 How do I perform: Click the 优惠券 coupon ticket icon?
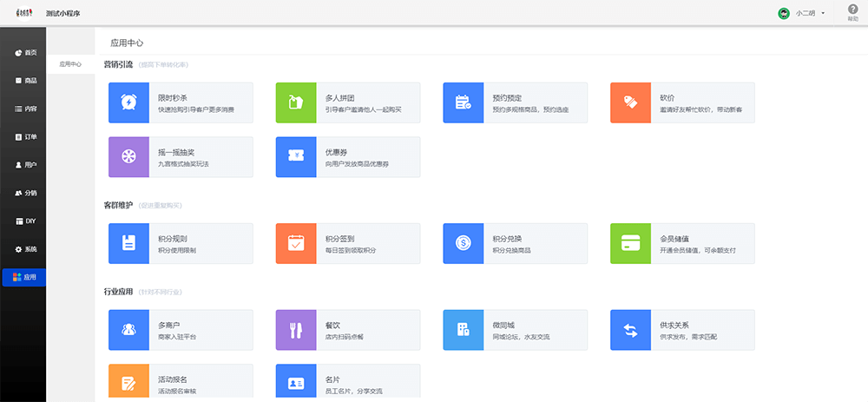click(x=296, y=157)
